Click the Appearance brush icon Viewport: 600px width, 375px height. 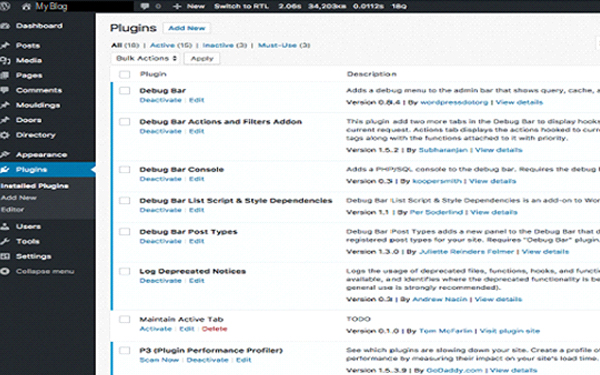5,155
